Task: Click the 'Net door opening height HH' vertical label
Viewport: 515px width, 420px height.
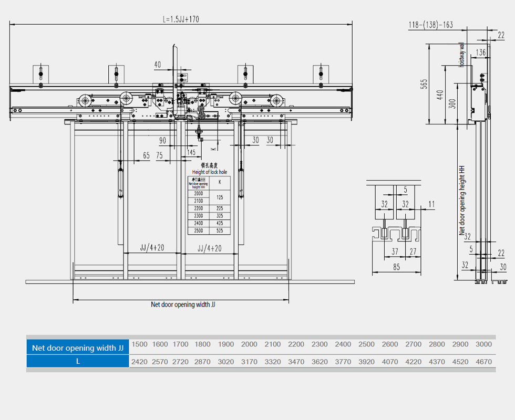Action: coord(462,201)
